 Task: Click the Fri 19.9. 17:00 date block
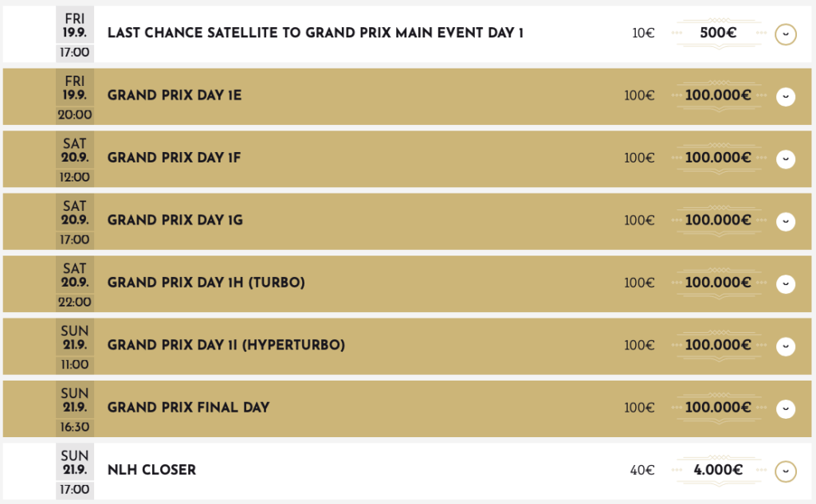click(76, 34)
